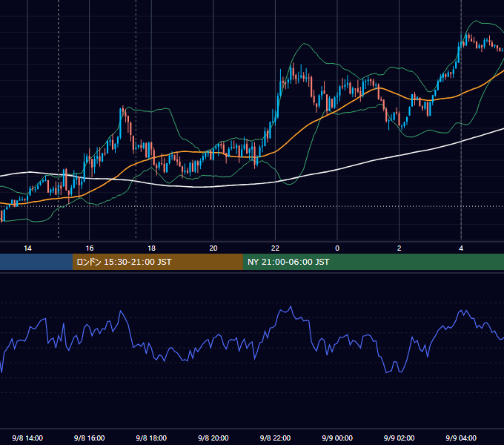Click the NY 21:00-06:00 JST session bar
This screenshot has height=445, width=504.
click(373, 262)
